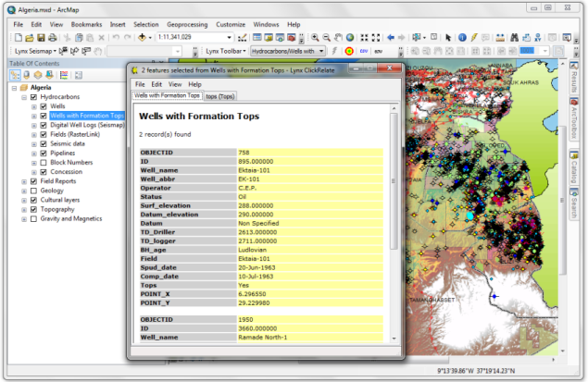Click the Add Data button
The height and width of the screenshot is (382, 588).
click(142, 37)
